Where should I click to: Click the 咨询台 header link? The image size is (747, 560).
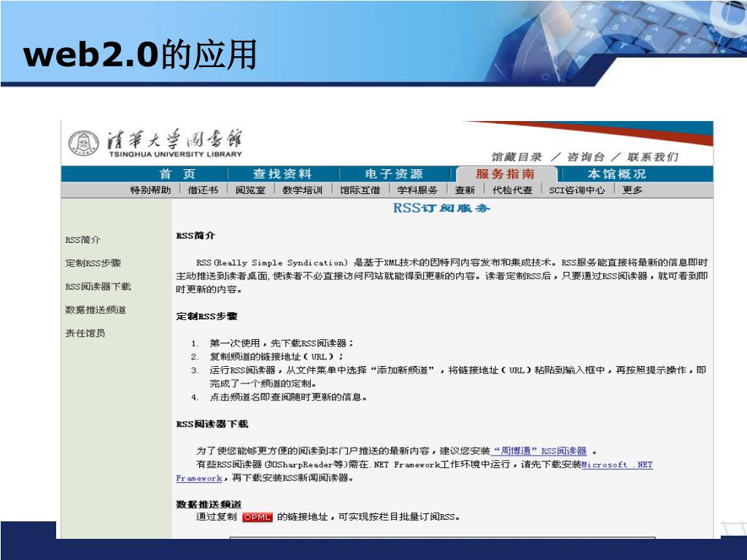pos(586,157)
